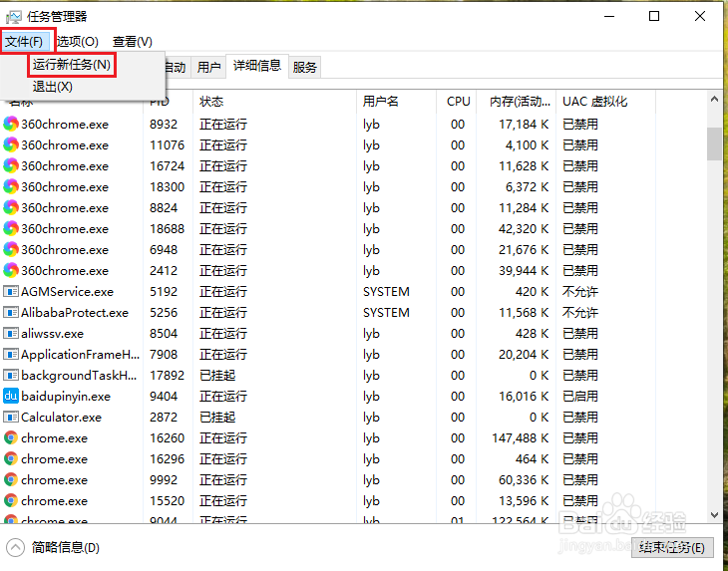Click the scrollbar up arrow

(714, 100)
